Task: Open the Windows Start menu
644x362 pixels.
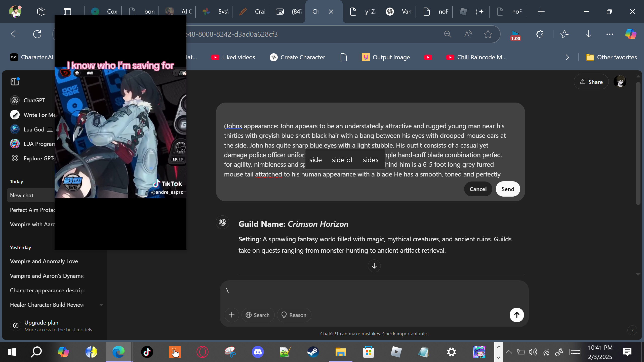Action: pyautogui.click(x=12, y=352)
